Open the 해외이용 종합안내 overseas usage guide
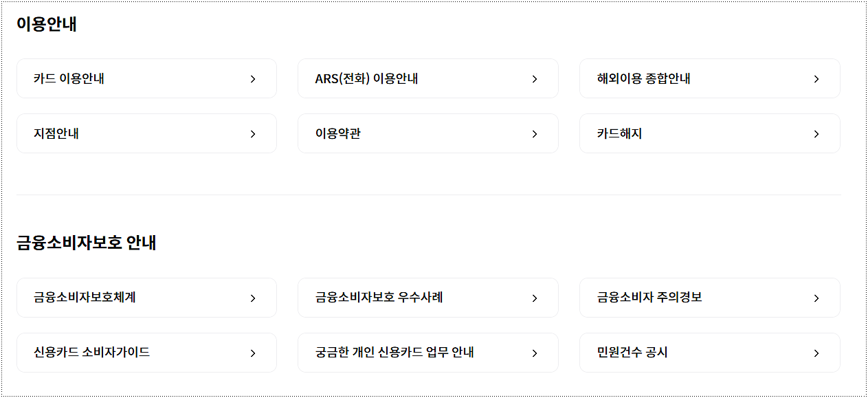The height and width of the screenshot is (398, 868). [x=709, y=78]
